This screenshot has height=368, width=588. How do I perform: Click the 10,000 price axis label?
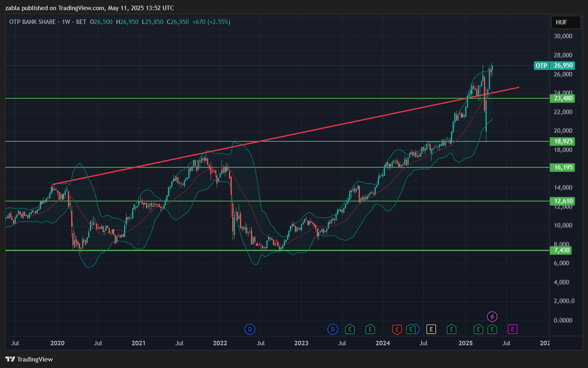tap(563, 225)
